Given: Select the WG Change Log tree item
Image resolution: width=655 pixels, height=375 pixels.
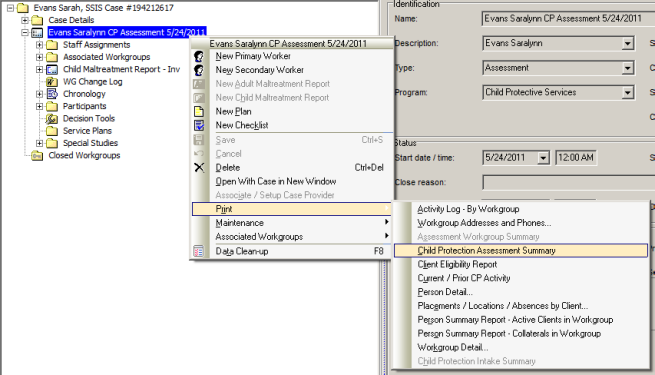Looking at the screenshot, I should coord(92,82).
